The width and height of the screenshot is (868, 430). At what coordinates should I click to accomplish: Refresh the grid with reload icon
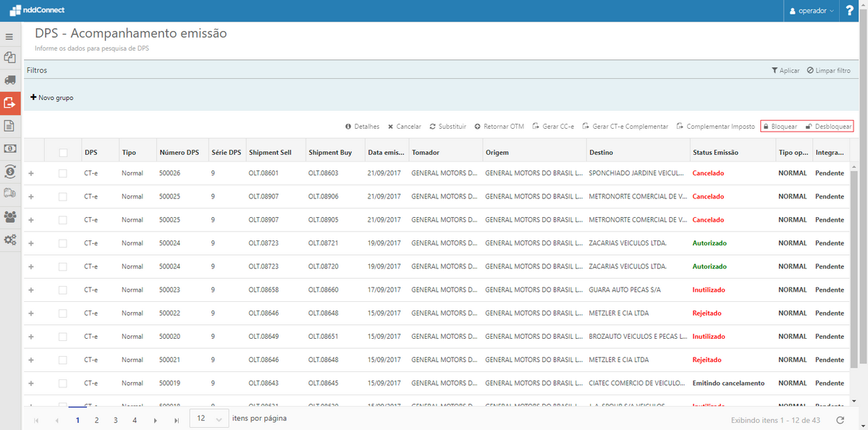[840, 420]
